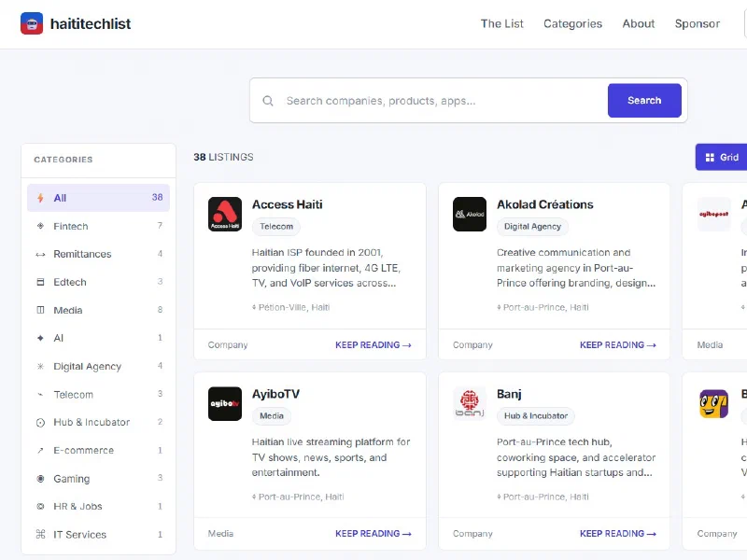The height and width of the screenshot is (560, 747).
Task: Click the Gaming category icon
Action: 40,479
